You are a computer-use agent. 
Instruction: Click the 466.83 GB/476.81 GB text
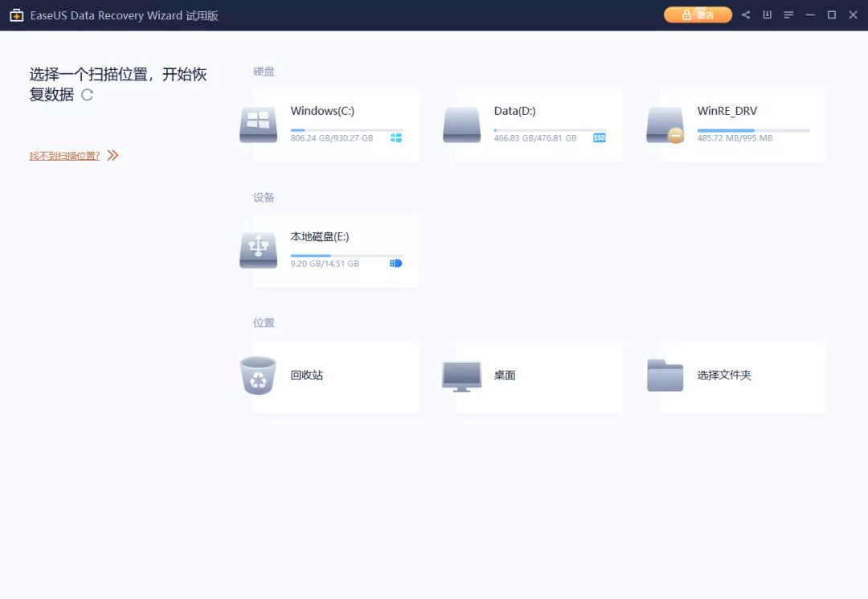click(x=535, y=137)
